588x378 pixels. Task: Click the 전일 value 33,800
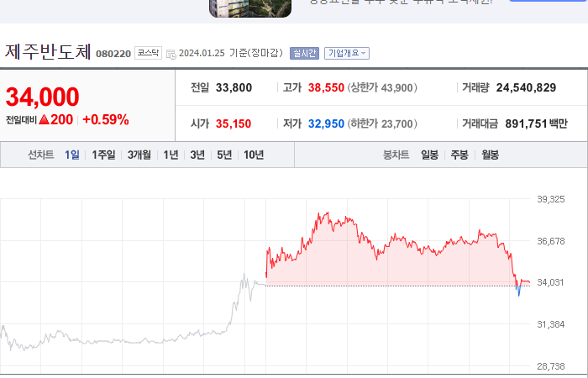(x=234, y=87)
